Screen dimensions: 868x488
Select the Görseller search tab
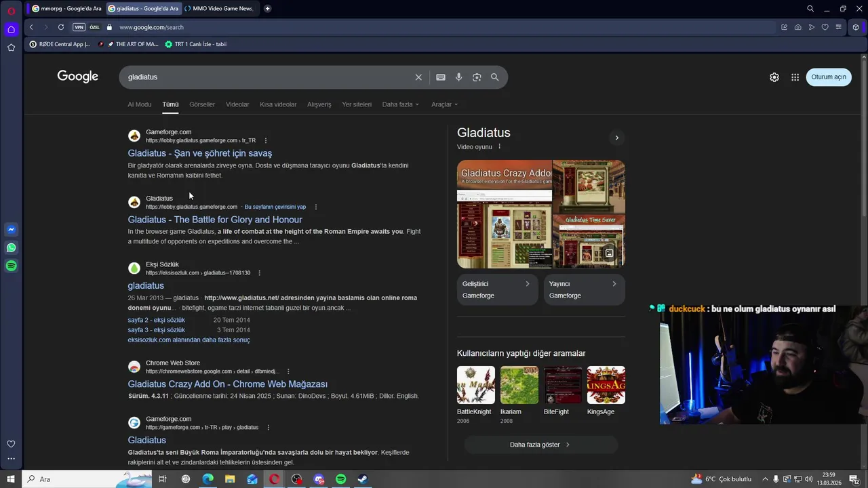coord(202,104)
